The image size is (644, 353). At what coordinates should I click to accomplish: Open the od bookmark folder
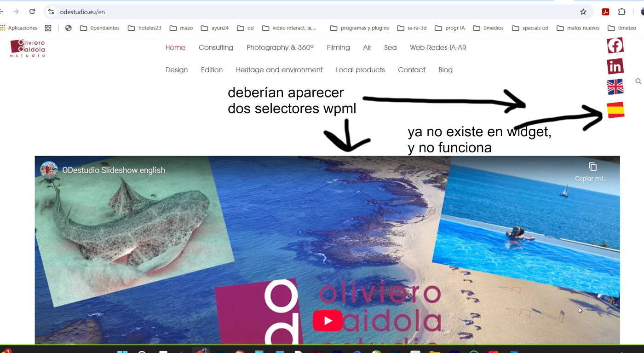(246, 28)
